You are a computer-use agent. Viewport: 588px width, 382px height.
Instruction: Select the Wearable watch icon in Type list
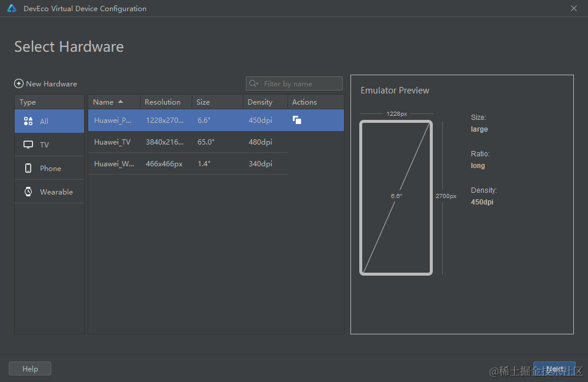(28, 192)
